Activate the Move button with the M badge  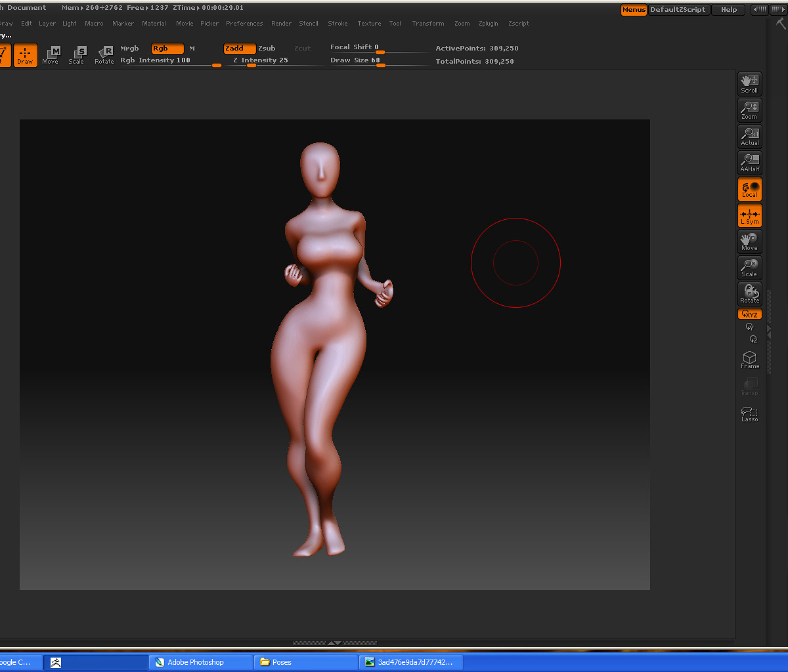(51, 54)
